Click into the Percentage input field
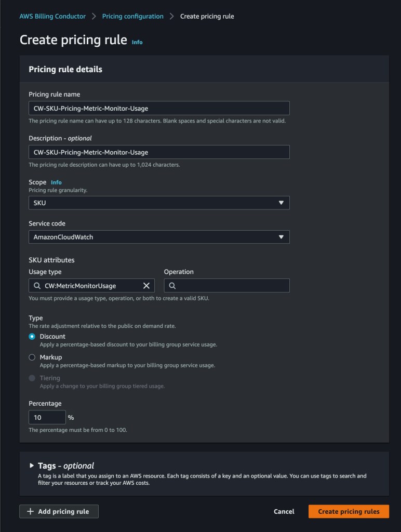This screenshot has height=532, width=401. point(47,417)
